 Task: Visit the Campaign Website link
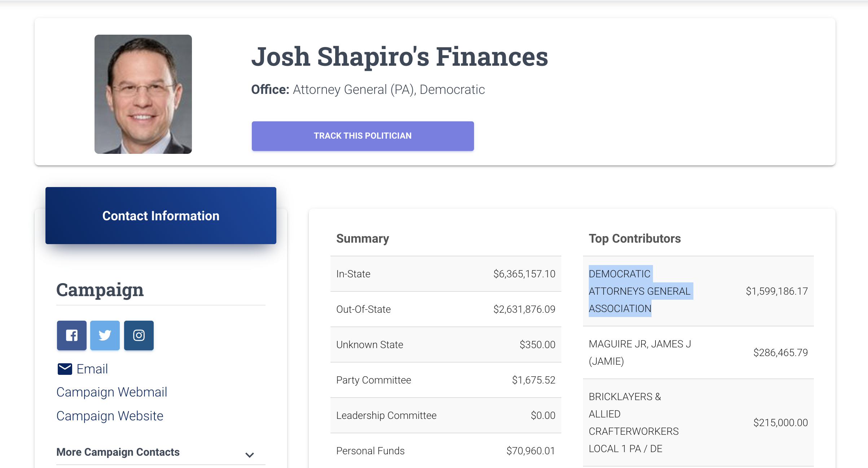pos(110,416)
